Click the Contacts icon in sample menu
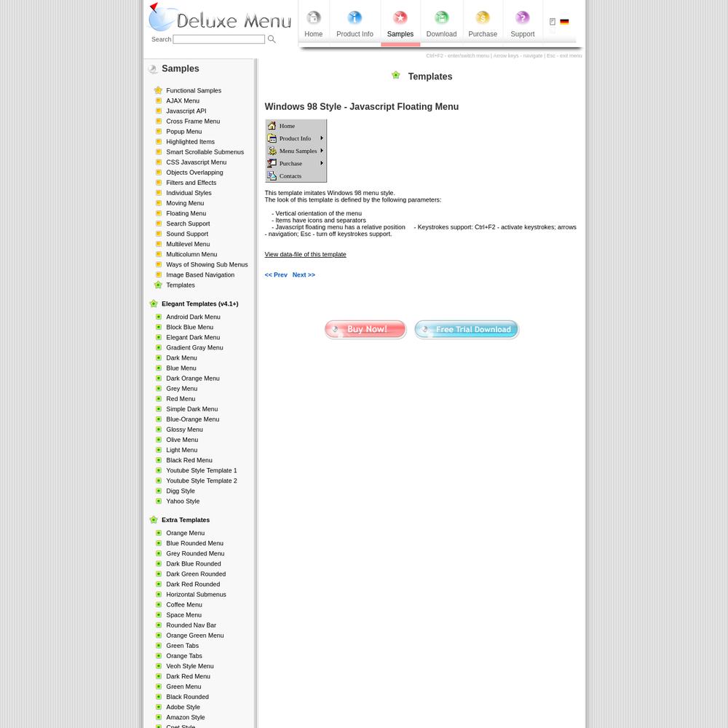The height and width of the screenshot is (728, 728). 272,175
